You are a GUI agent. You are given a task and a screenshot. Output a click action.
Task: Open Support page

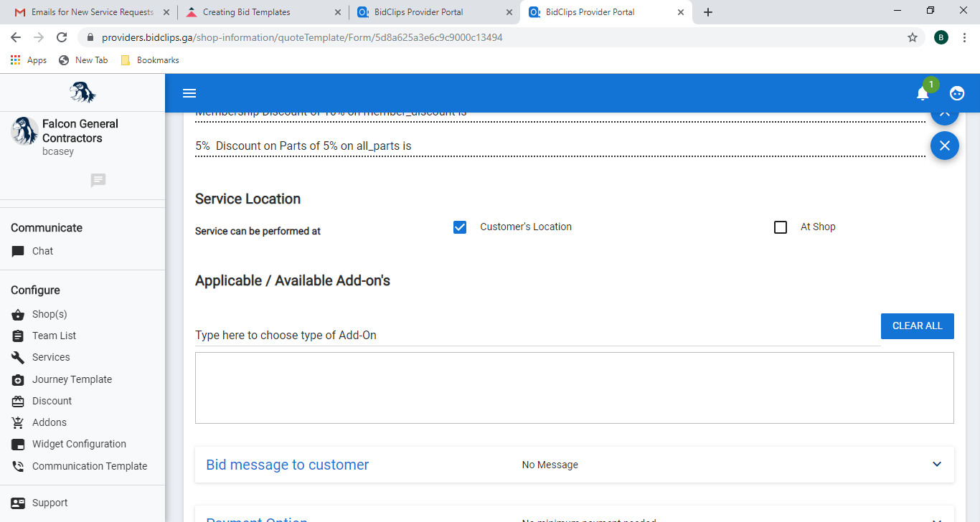click(x=50, y=503)
